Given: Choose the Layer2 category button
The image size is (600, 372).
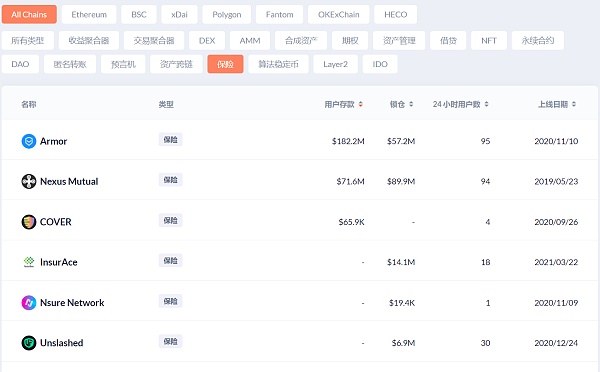Looking at the screenshot, I should [x=335, y=64].
